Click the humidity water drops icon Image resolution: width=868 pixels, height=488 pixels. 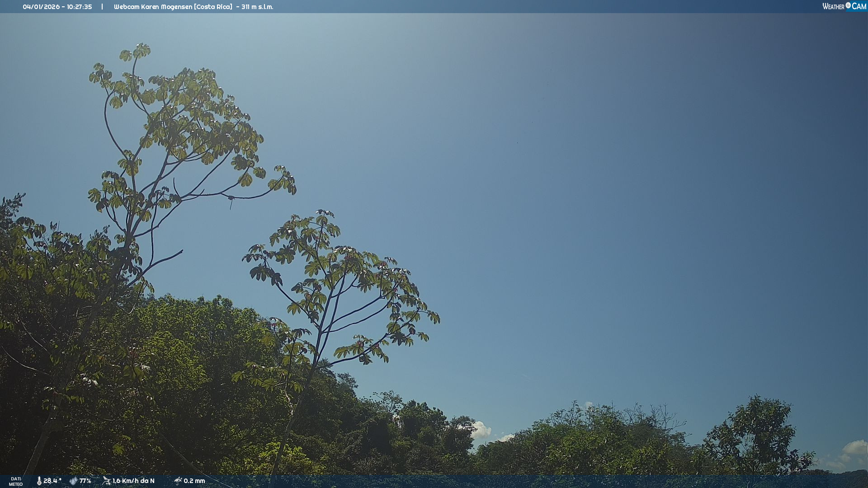[73, 481]
